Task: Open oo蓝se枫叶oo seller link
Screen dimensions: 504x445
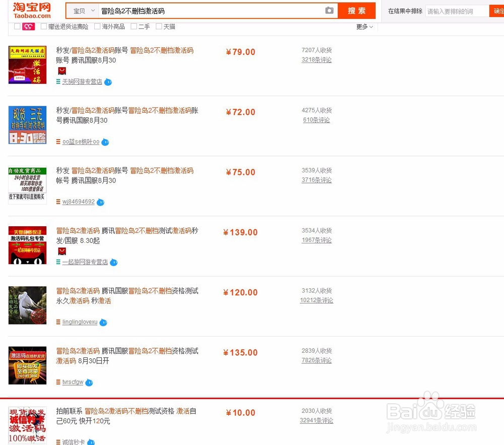Action: point(81,142)
